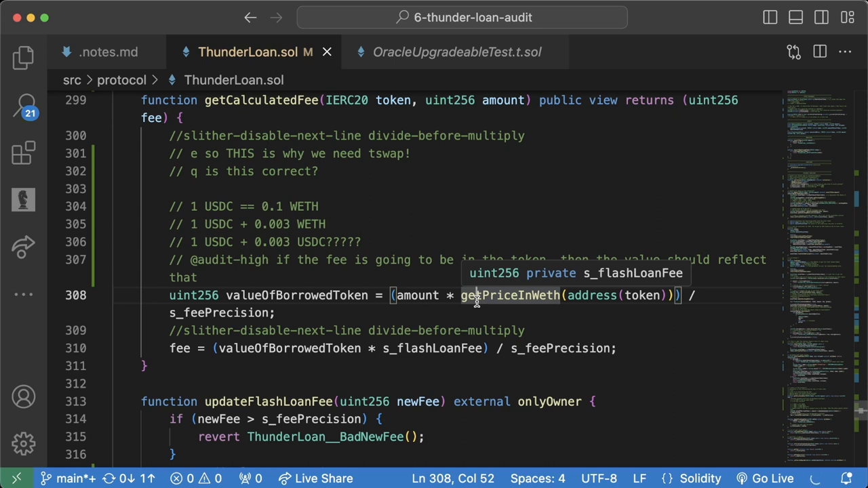
Task: Open the Search panel showing 21 results
Action: point(23,106)
